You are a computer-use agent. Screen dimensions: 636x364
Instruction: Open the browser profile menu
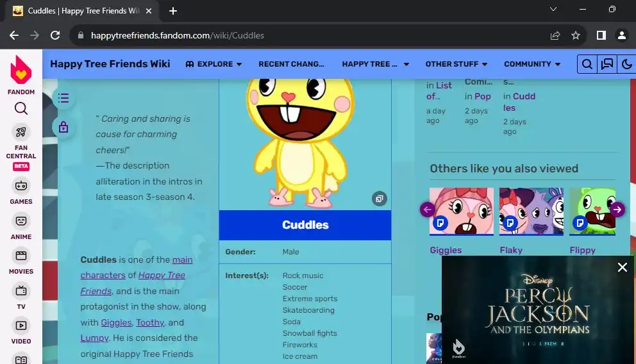pyautogui.click(x=621, y=36)
